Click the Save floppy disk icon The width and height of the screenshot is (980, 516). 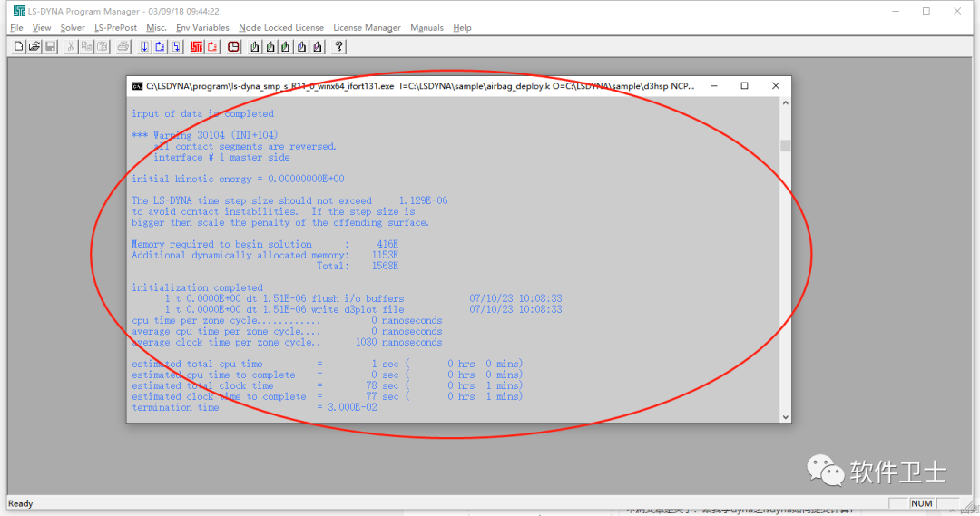tap(50, 47)
